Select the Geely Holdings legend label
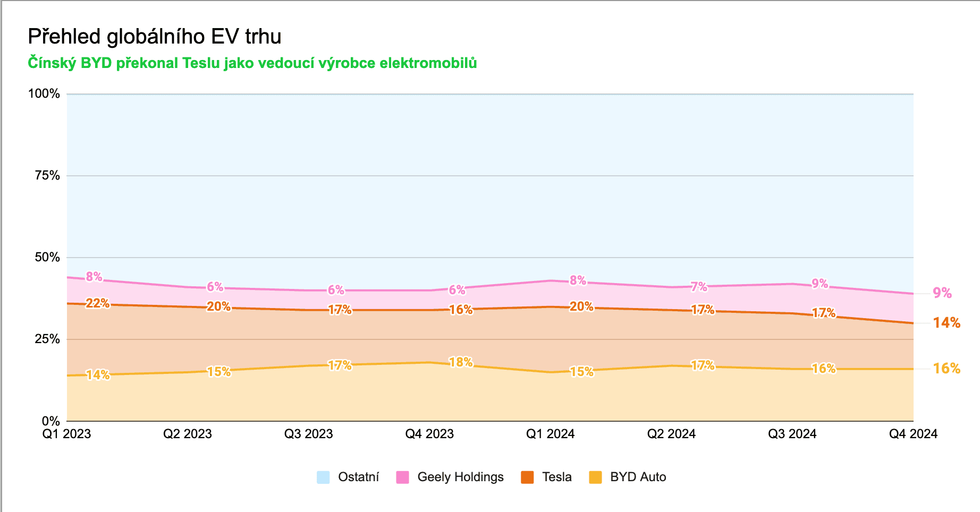 tap(460, 477)
